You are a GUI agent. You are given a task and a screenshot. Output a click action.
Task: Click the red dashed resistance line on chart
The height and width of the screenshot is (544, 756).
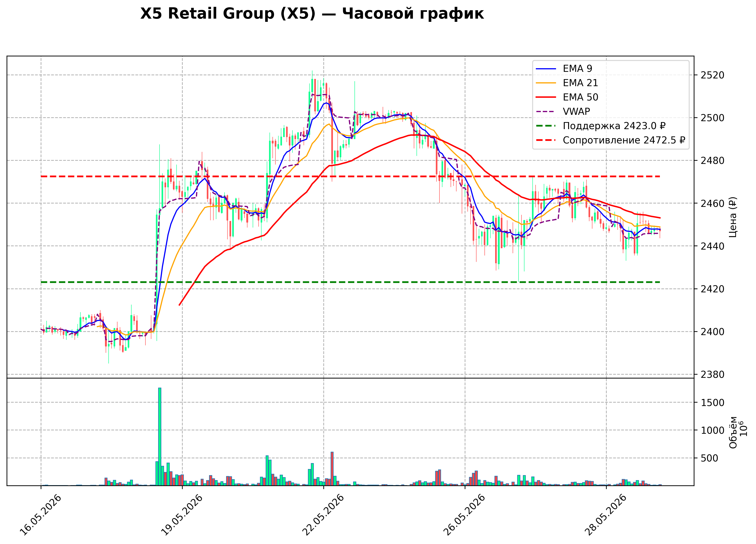(350, 176)
